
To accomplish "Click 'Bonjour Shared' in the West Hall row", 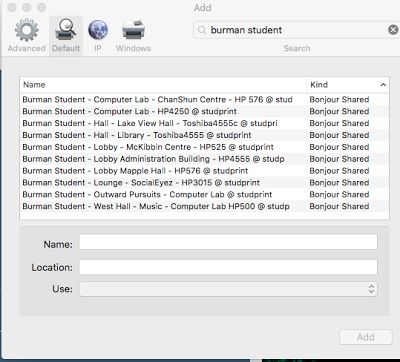I will click(339, 206).
